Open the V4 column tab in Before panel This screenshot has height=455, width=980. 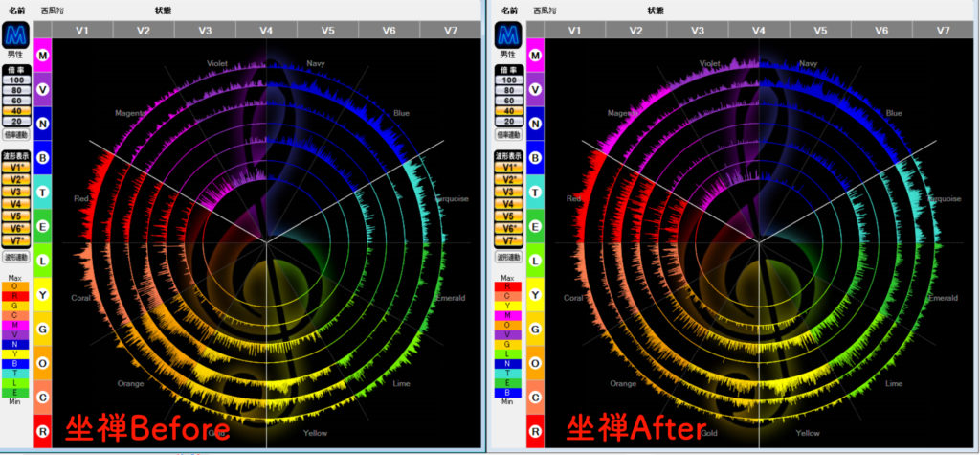click(266, 31)
